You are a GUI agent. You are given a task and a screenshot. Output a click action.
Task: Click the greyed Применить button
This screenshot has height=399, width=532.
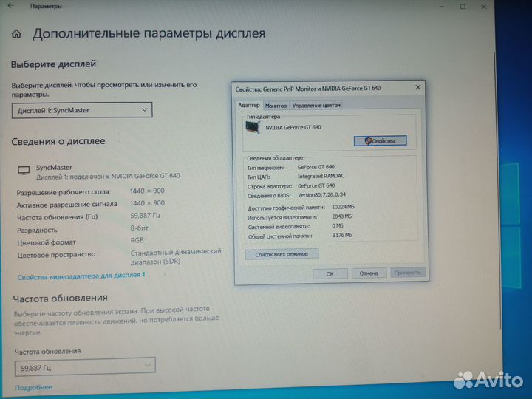click(408, 273)
